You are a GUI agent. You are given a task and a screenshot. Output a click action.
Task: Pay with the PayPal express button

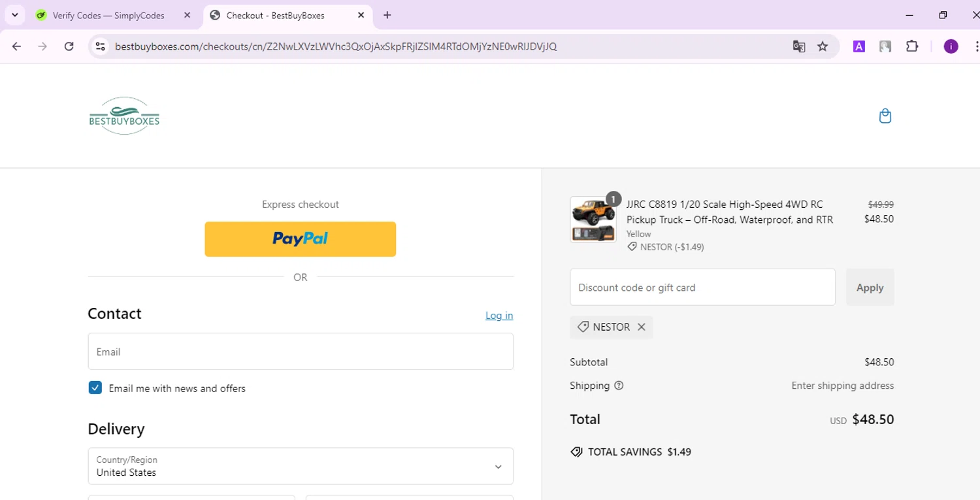pyautogui.click(x=301, y=239)
